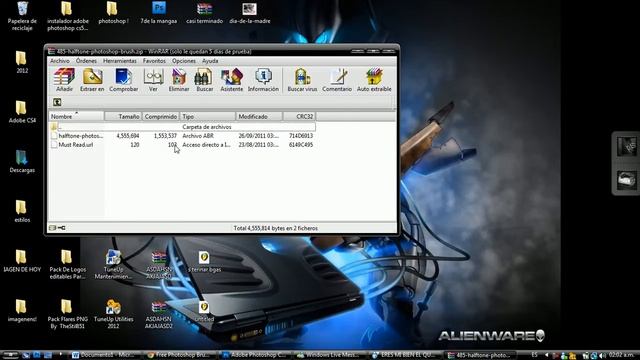Select the ASDAHSN AKJAIASD2 archive icon

[159, 314]
